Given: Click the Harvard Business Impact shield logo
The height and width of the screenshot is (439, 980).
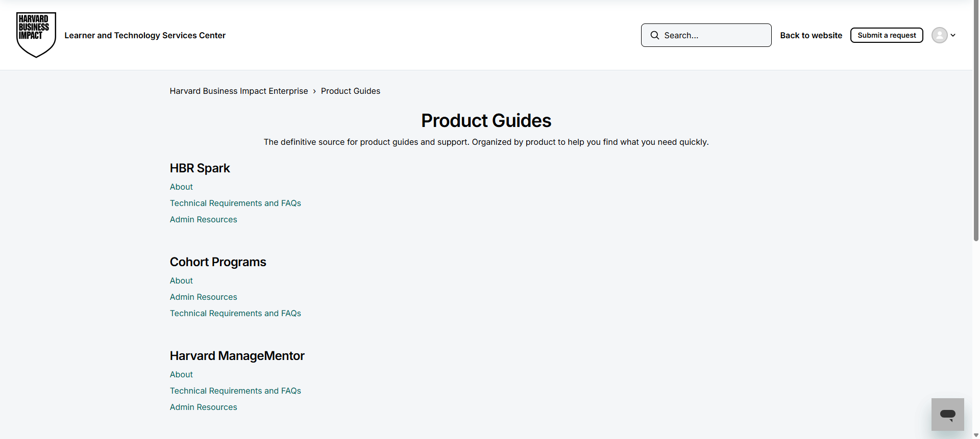Looking at the screenshot, I should (x=36, y=35).
